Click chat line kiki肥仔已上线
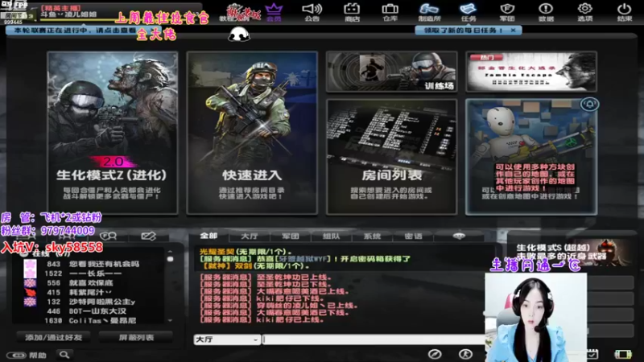The height and width of the screenshot is (362, 644). [x=262, y=319]
